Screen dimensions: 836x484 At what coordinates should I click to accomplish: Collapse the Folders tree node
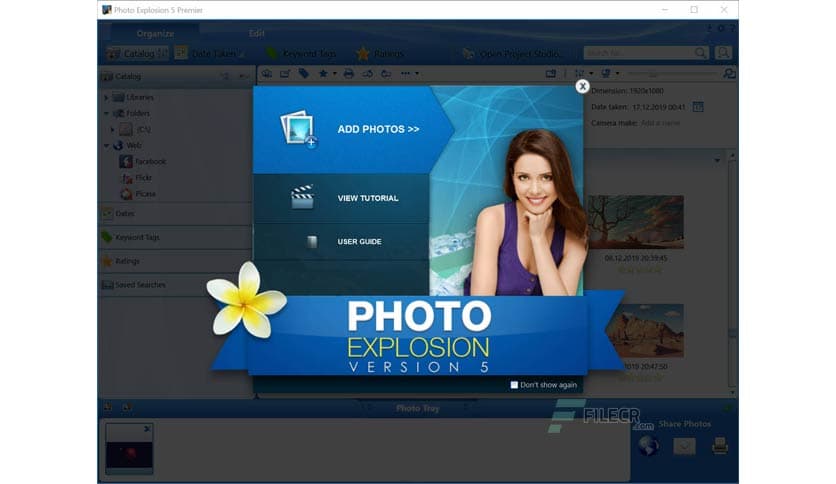106,114
